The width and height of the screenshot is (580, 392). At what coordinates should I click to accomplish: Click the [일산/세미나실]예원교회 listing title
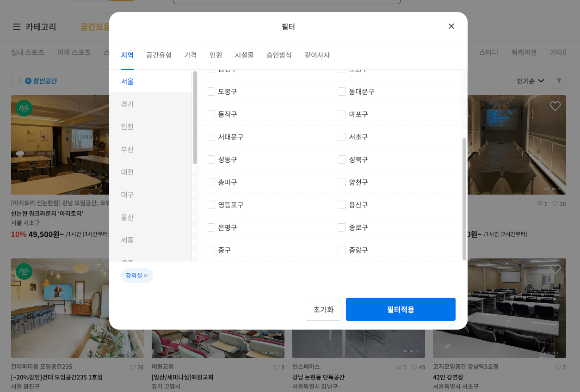(182, 377)
